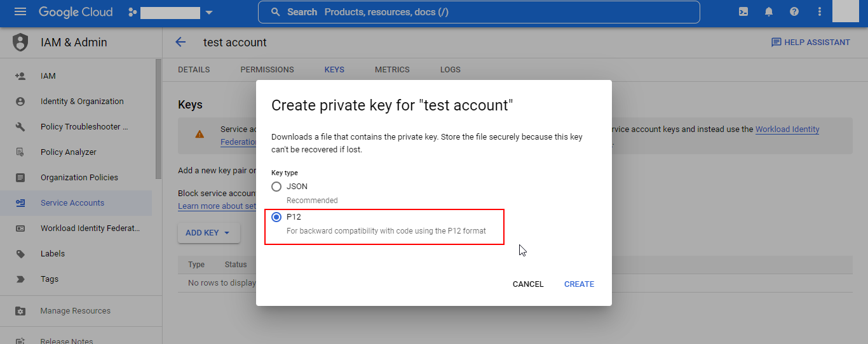868x344 pixels.
Task: Open the help question mark icon
Action: (794, 12)
